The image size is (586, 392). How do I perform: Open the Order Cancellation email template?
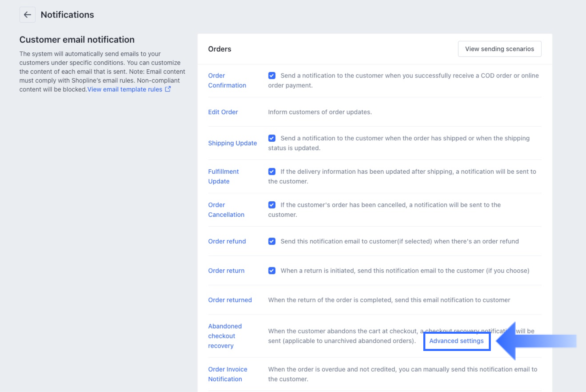[226, 210]
